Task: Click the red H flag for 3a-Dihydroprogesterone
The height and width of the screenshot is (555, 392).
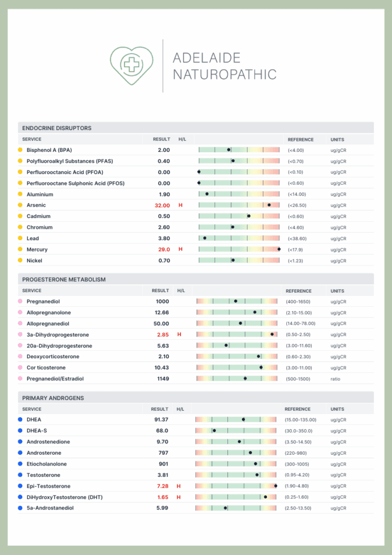Action: 179,335
